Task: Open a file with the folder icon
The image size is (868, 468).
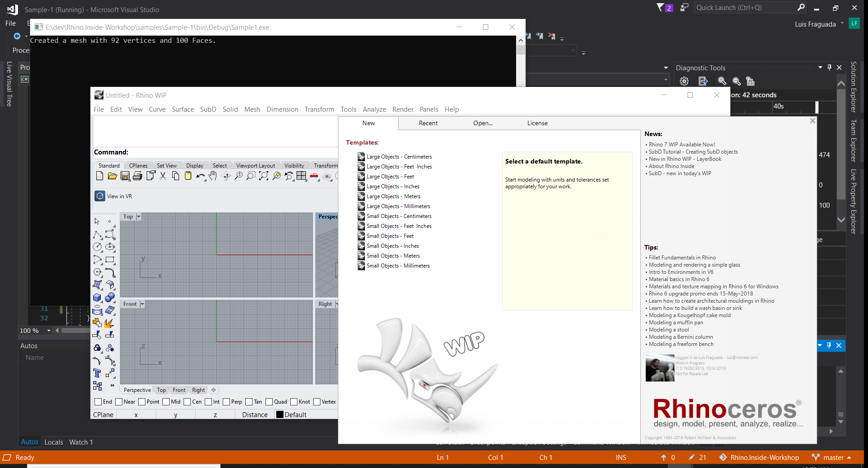Action: (x=112, y=176)
